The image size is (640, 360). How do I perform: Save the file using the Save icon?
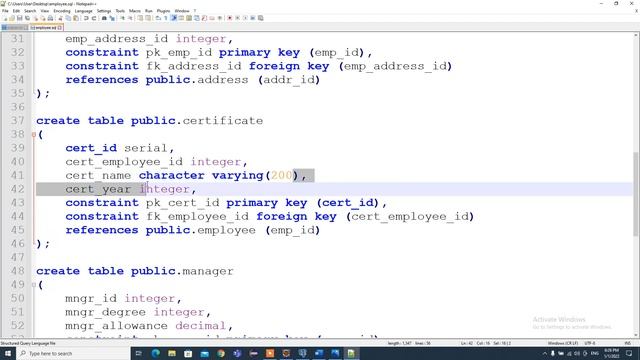click(x=20, y=18)
